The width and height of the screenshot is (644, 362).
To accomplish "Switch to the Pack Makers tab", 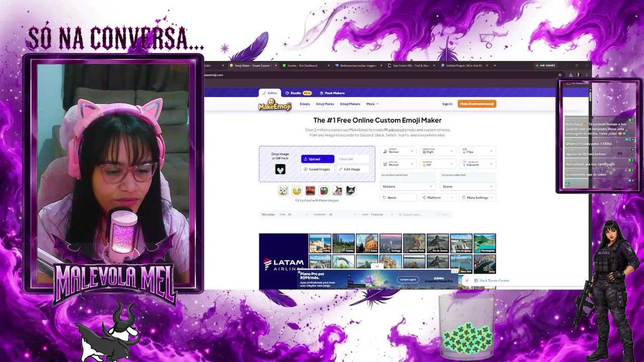I will pos(332,93).
